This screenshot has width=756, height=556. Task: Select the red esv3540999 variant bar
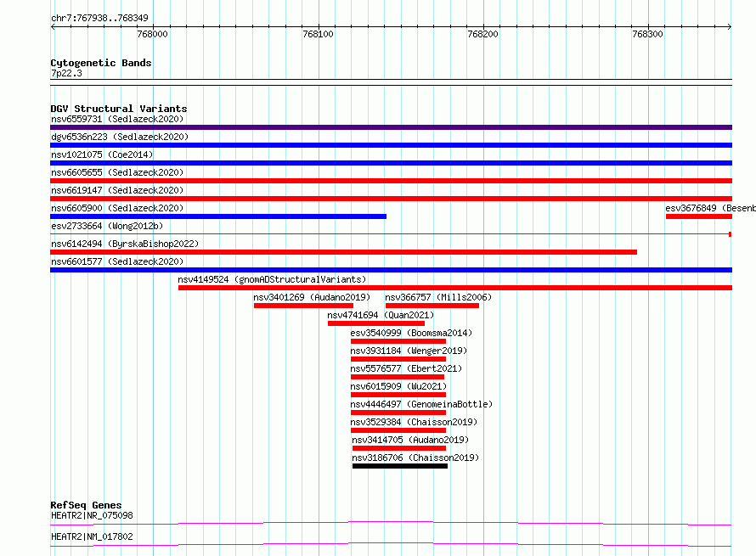[398, 341]
